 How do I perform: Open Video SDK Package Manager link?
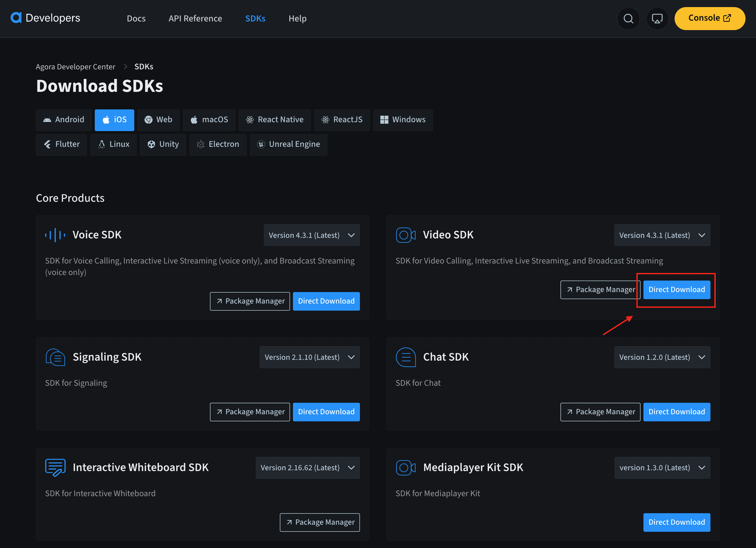pos(600,290)
